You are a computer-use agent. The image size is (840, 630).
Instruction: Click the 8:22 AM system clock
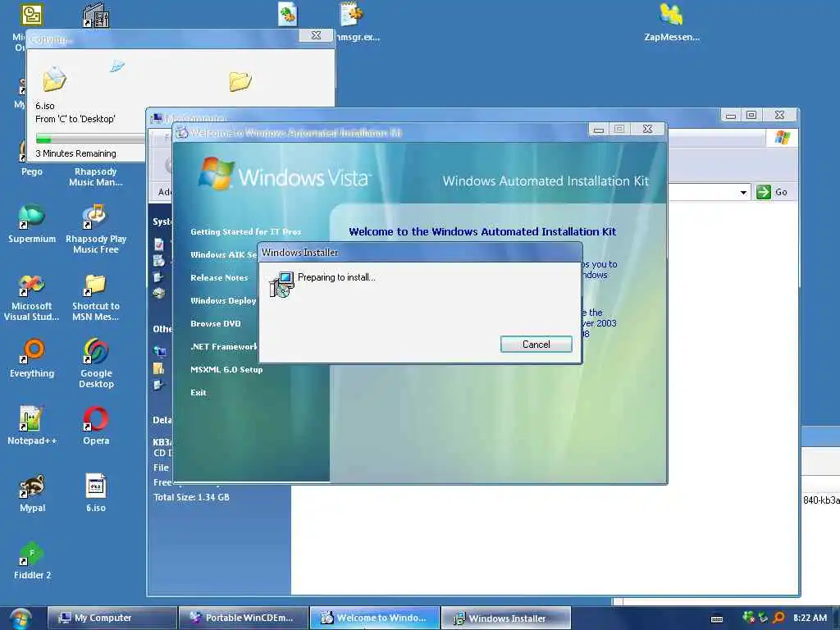tap(810, 618)
